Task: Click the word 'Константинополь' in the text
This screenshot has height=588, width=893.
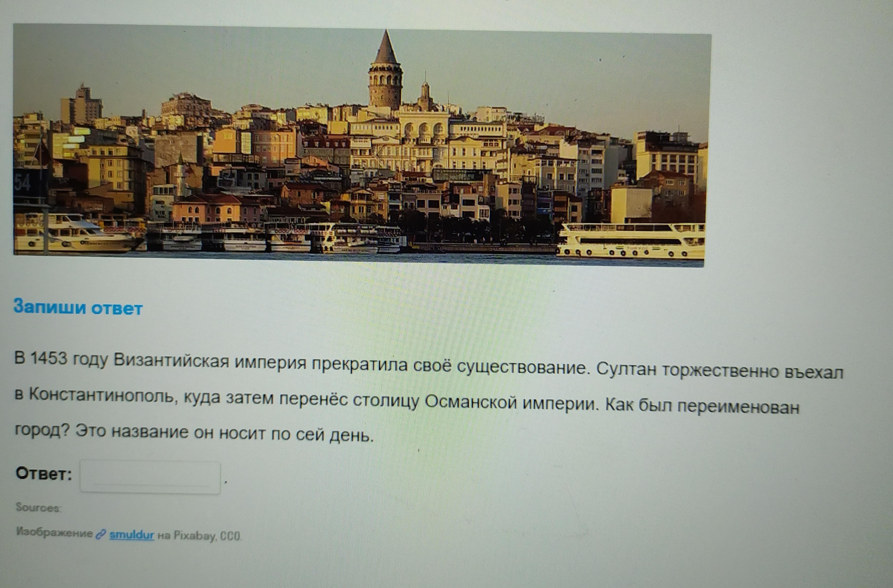Action: tap(101, 395)
